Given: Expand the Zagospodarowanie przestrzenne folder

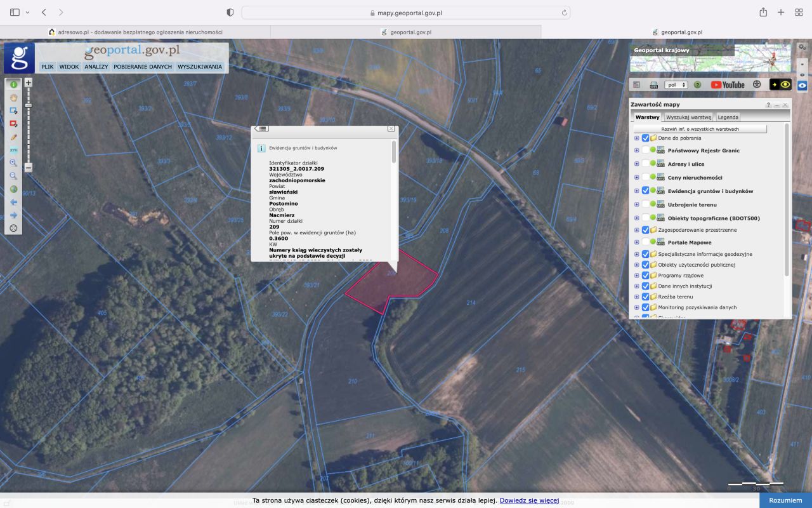Looking at the screenshot, I should (x=637, y=230).
